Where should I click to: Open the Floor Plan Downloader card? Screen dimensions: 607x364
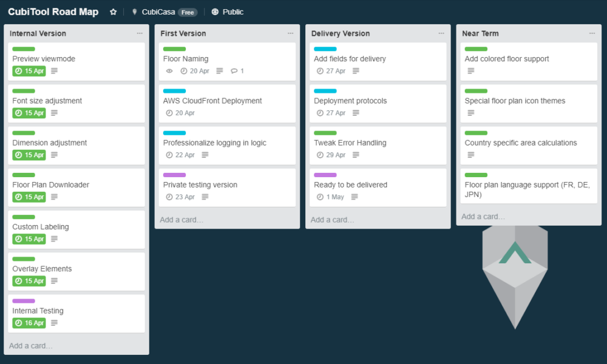[76, 187]
